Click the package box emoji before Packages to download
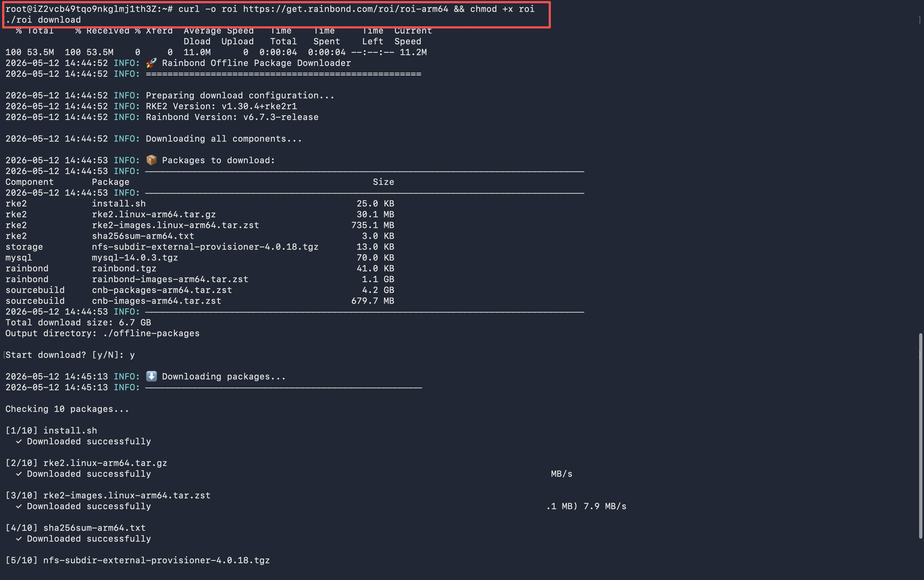The image size is (924, 580). coord(152,160)
